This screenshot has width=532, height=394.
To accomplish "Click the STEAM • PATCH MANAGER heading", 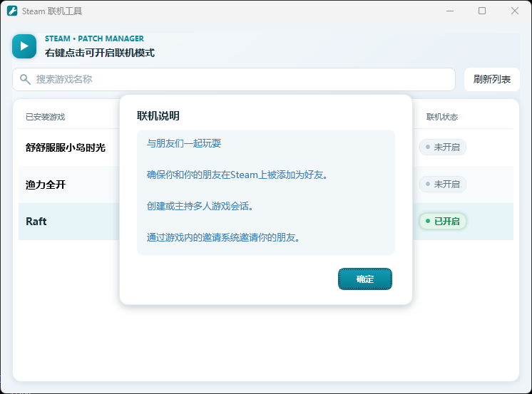I will click(94, 38).
